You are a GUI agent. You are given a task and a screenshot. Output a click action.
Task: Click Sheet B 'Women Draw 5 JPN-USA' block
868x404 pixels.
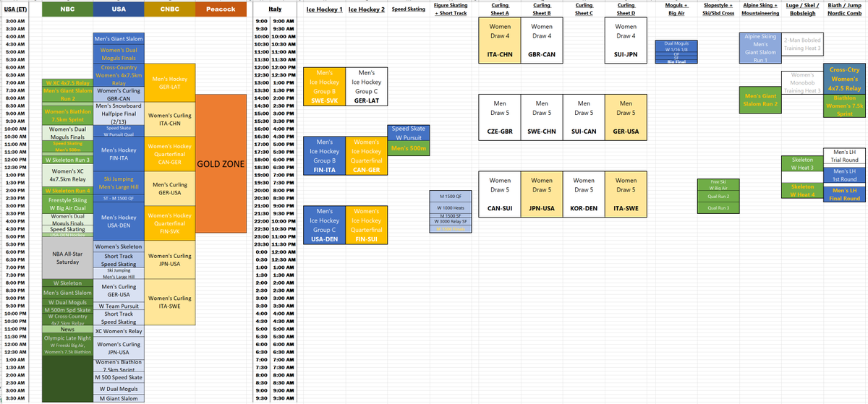click(x=542, y=194)
